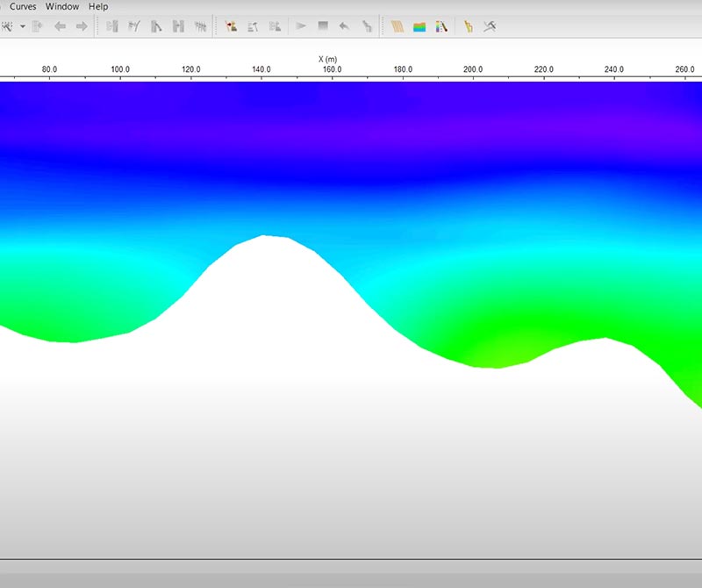Click the 80.0 tick label on X axis

pyautogui.click(x=49, y=69)
